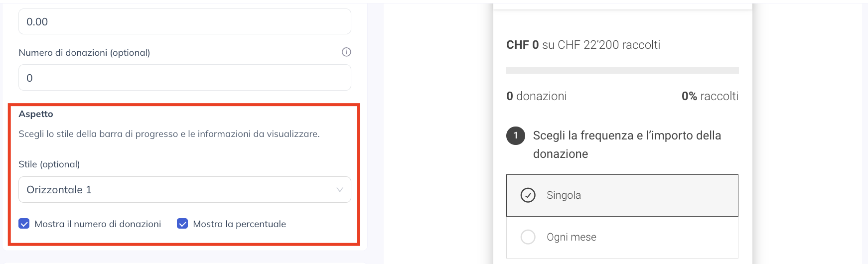Click the chevron arrow in Stile dropdown

340,190
